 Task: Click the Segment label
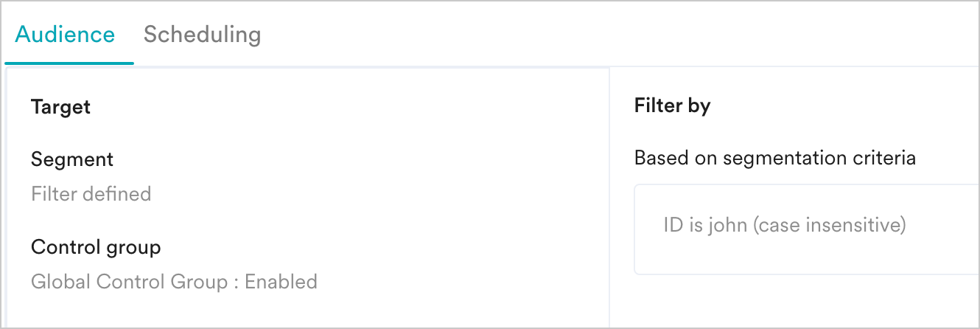click(x=72, y=159)
